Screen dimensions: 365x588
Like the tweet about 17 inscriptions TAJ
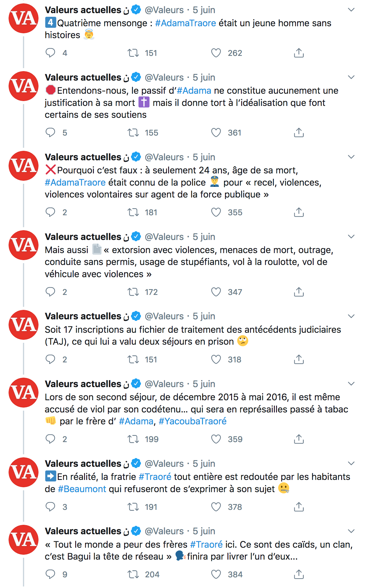pyautogui.click(x=216, y=359)
